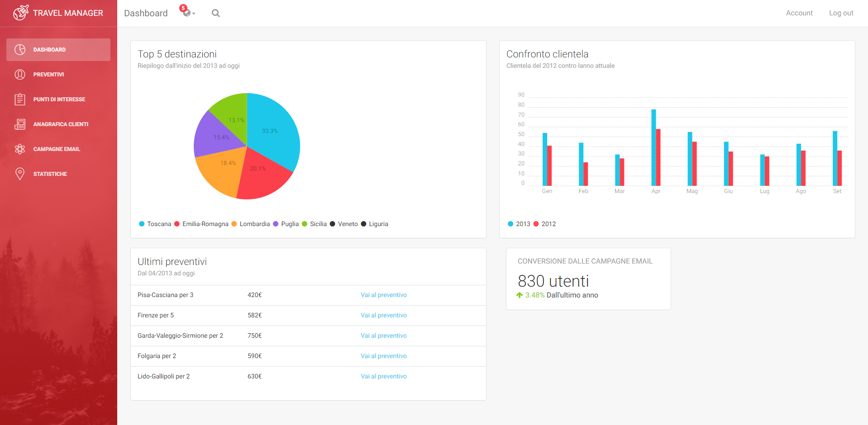Toggle the Liguria legend entry
Viewport: 868px width, 425px height.
pos(374,224)
